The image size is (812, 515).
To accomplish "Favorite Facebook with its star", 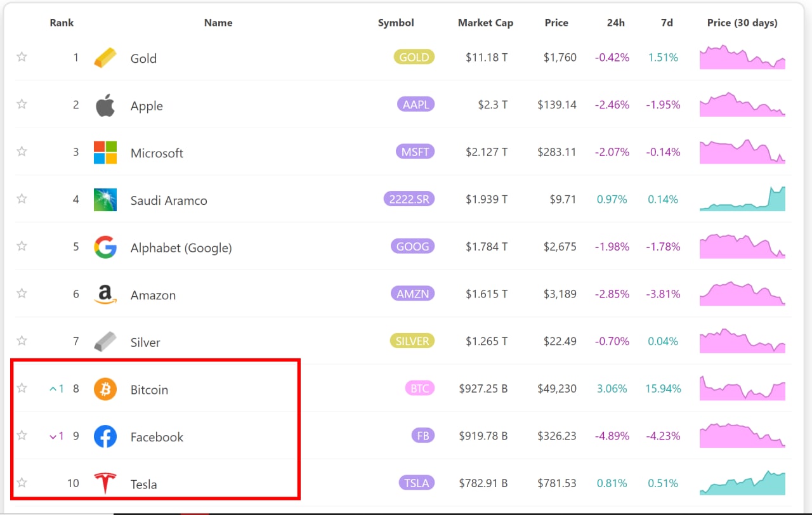I will [x=22, y=435].
